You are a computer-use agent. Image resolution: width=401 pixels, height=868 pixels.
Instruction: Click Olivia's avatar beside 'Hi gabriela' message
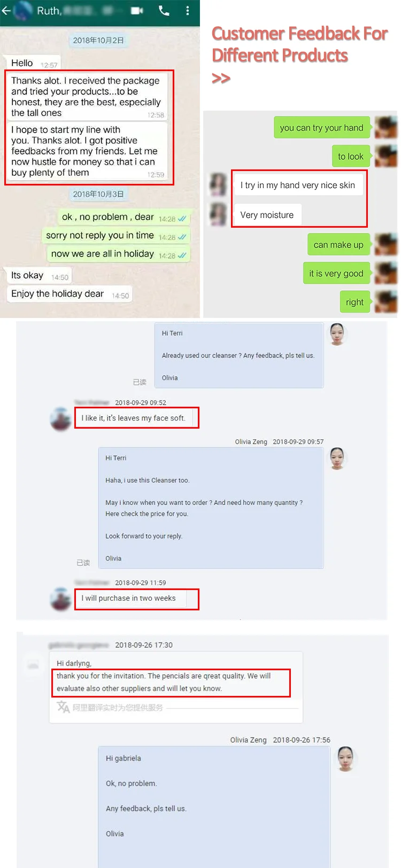click(346, 758)
